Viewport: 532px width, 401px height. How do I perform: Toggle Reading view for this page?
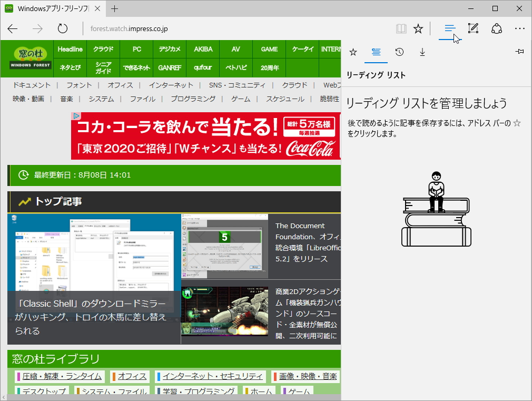[401, 28]
